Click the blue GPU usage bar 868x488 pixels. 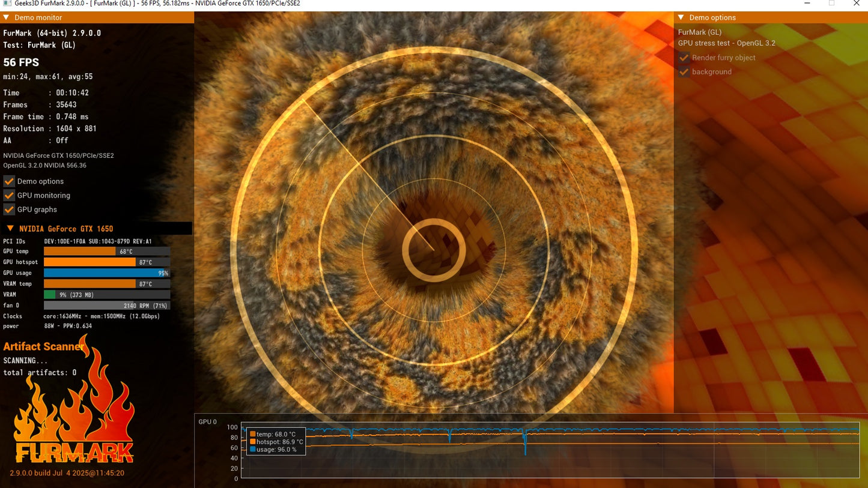pos(106,273)
